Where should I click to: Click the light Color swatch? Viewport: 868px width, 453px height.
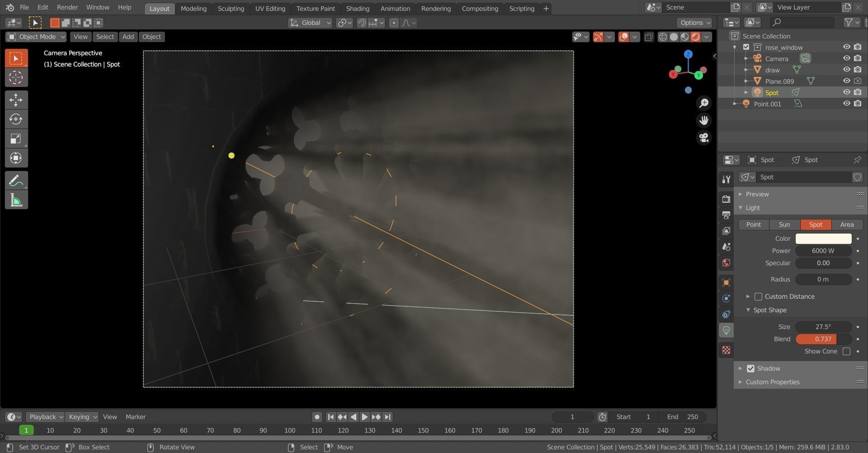pos(823,238)
